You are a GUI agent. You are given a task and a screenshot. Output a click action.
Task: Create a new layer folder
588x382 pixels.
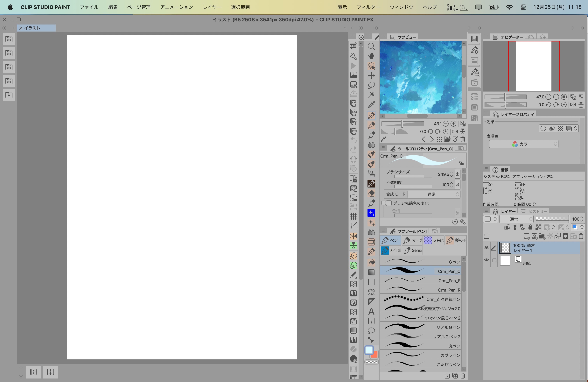(x=542, y=236)
